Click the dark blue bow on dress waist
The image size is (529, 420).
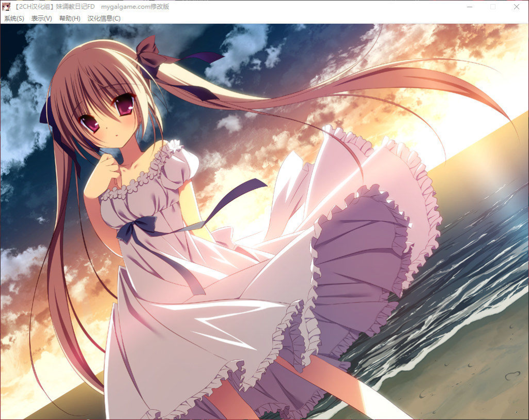(136, 229)
